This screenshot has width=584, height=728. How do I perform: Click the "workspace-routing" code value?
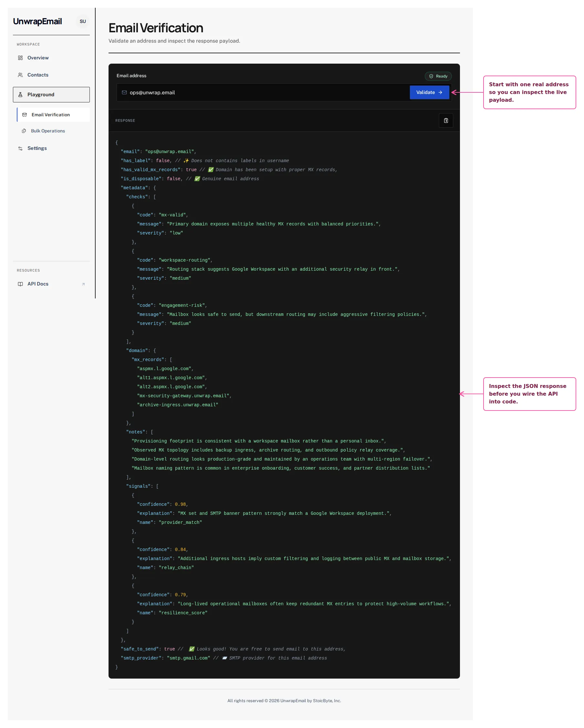coord(184,260)
